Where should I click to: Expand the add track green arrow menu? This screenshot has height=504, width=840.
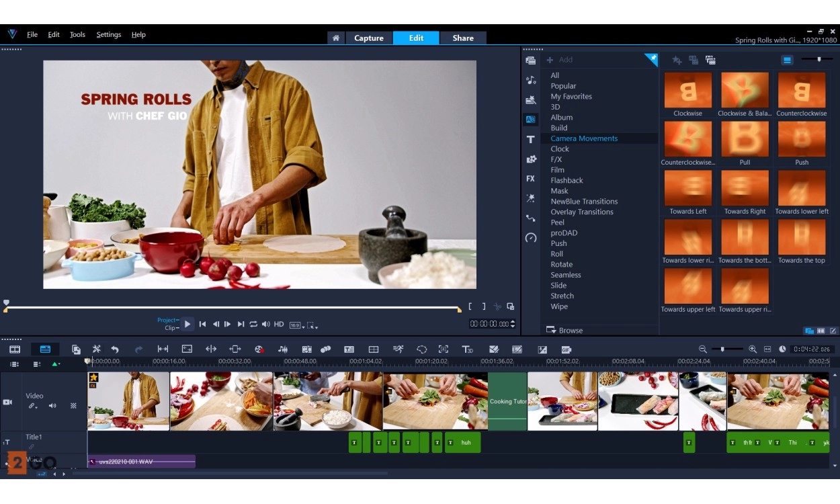[x=56, y=364]
